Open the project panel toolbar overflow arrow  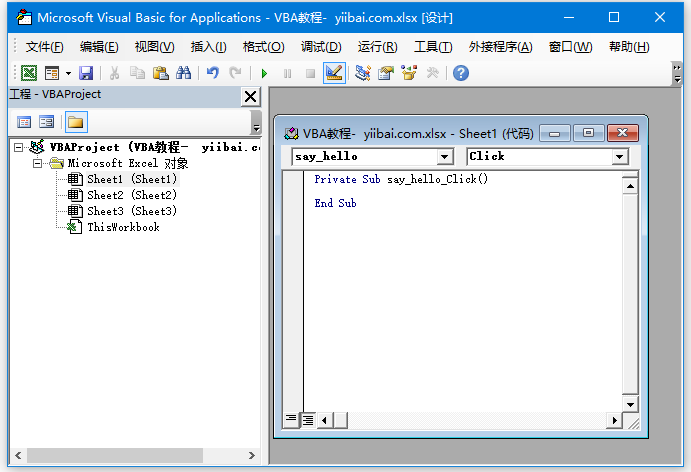pos(256,123)
